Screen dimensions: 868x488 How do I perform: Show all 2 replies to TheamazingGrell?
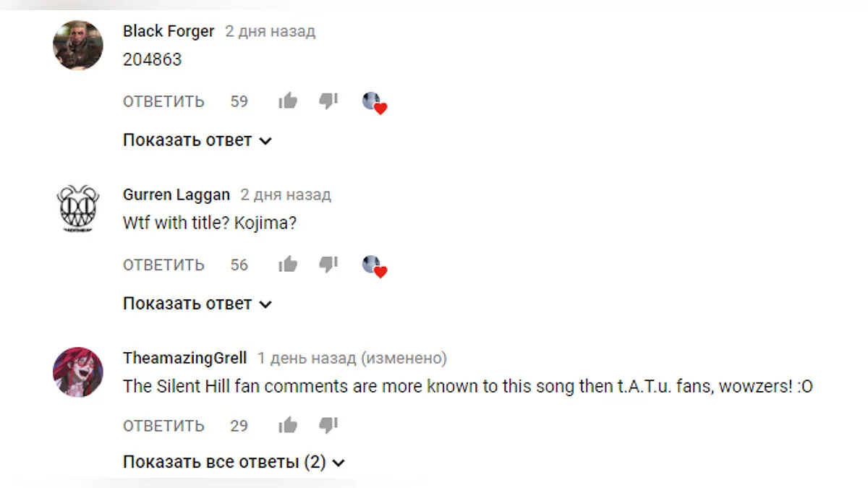pyautogui.click(x=234, y=462)
